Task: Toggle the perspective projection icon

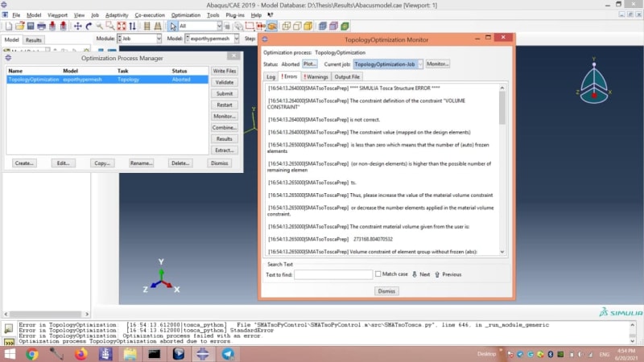Action: coord(158,27)
